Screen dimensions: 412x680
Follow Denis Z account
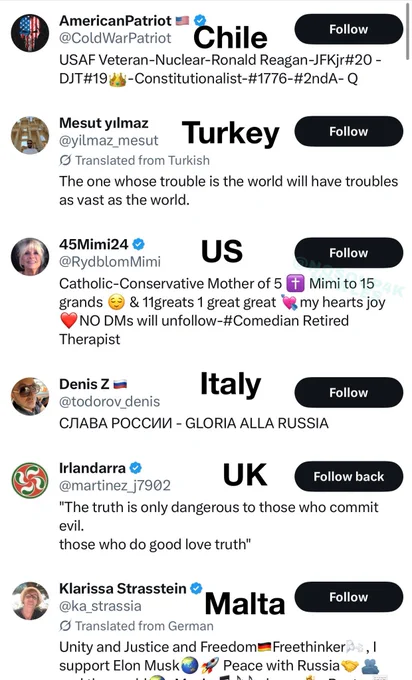349,392
